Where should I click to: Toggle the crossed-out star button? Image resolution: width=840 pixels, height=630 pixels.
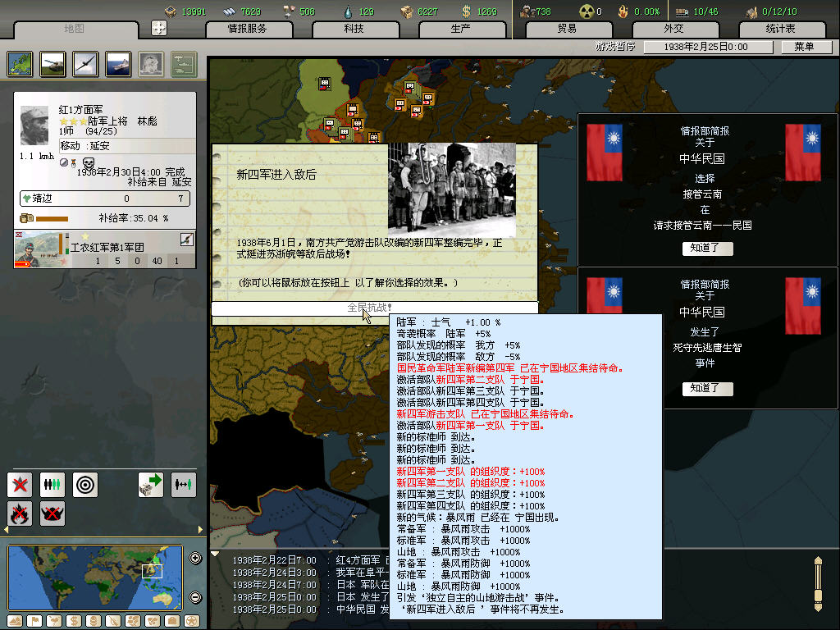coord(20,484)
